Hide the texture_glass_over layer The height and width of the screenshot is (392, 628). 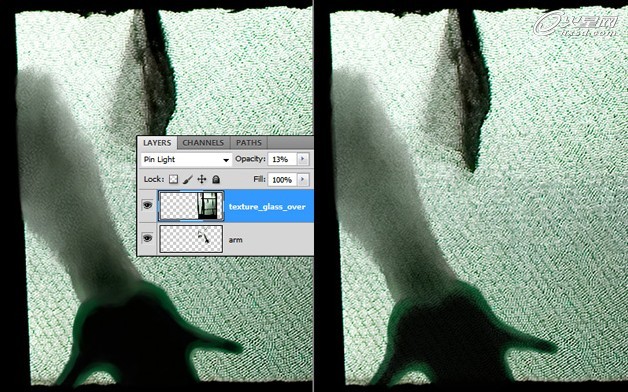pyautogui.click(x=147, y=206)
